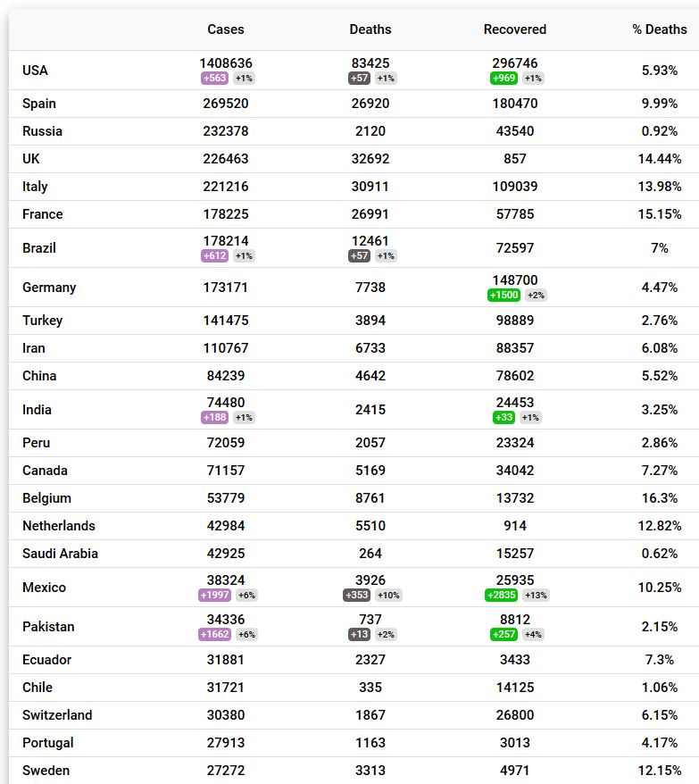Click Pakistan's green +257 recovered badge
The height and width of the screenshot is (784, 699).
503,634
